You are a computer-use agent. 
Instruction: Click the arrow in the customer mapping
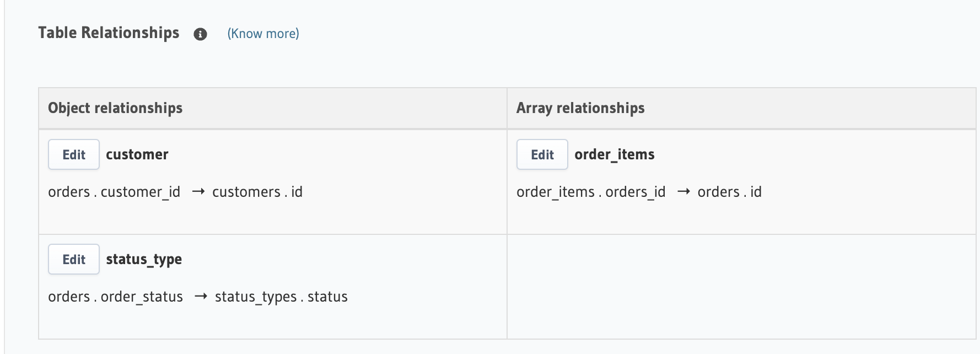(x=198, y=192)
